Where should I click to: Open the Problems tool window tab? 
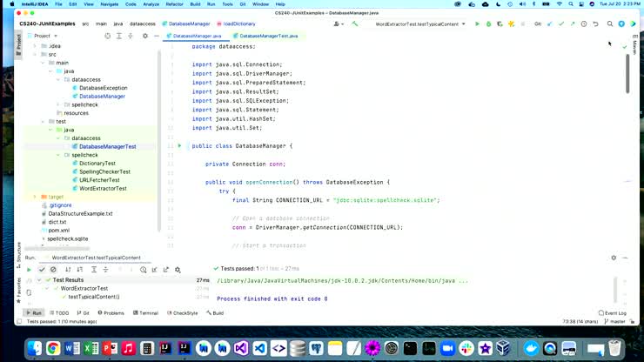pos(111,313)
